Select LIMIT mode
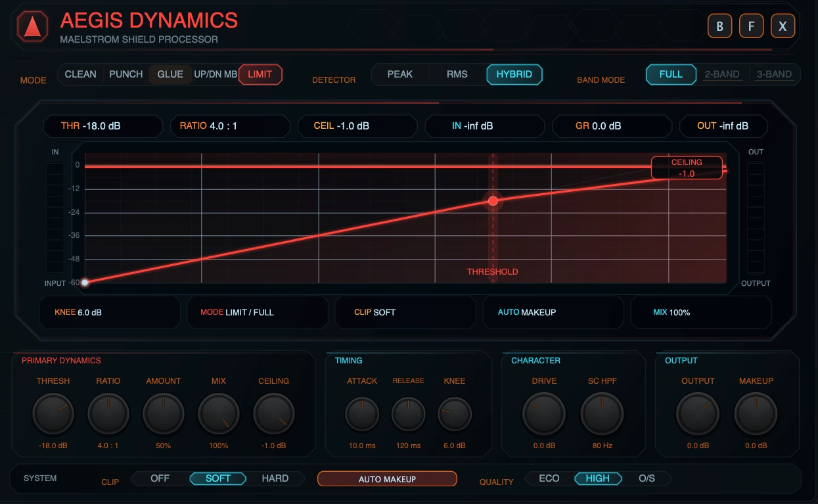The width and height of the screenshot is (818, 504). [260, 74]
